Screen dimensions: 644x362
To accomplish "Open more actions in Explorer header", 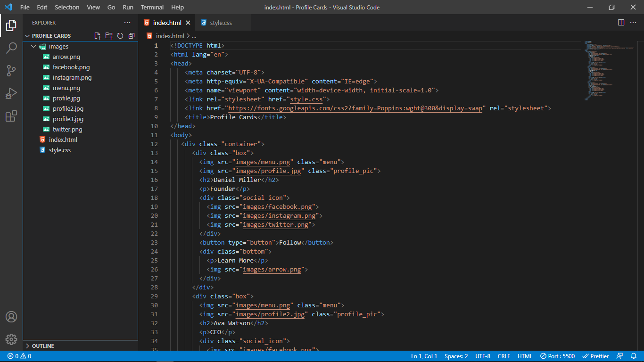I will [127, 22].
